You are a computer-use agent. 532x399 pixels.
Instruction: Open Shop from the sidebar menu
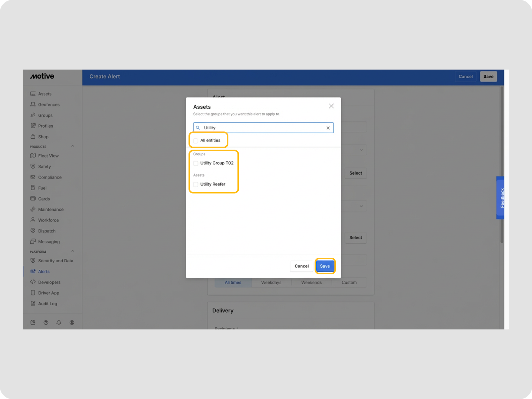[x=43, y=137]
